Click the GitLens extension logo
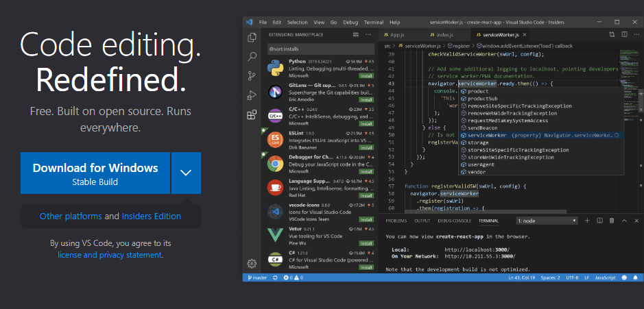Viewport: 644px width, 309px height. pyautogui.click(x=275, y=92)
